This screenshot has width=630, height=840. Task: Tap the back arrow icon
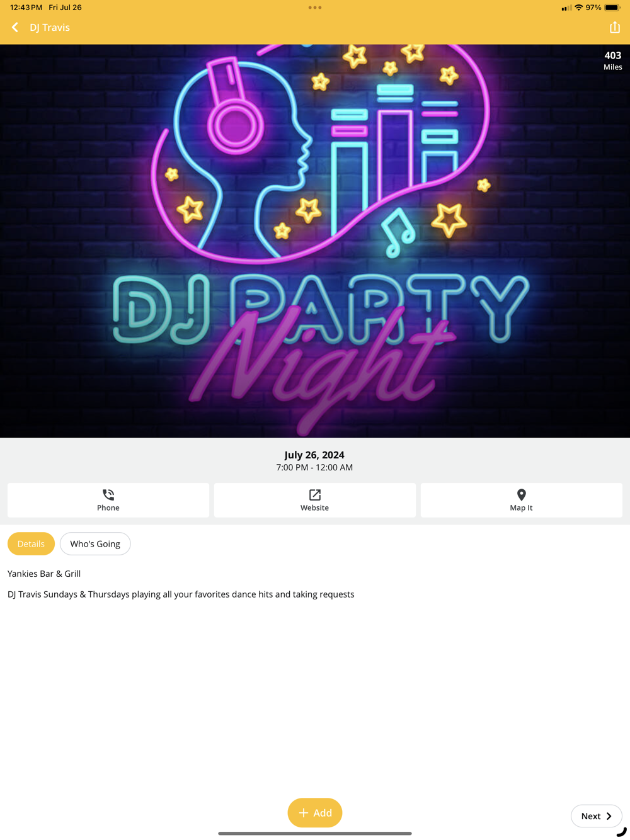(15, 28)
